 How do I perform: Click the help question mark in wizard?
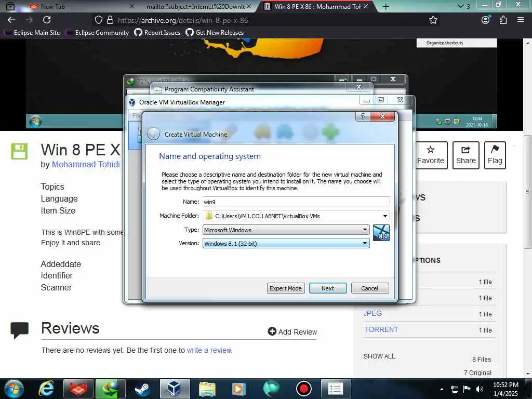click(x=363, y=116)
